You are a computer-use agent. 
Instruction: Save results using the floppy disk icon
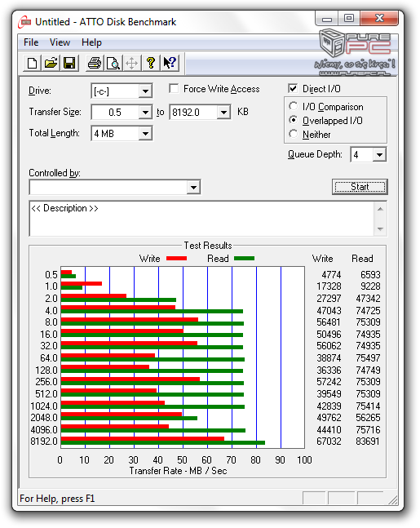point(69,63)
